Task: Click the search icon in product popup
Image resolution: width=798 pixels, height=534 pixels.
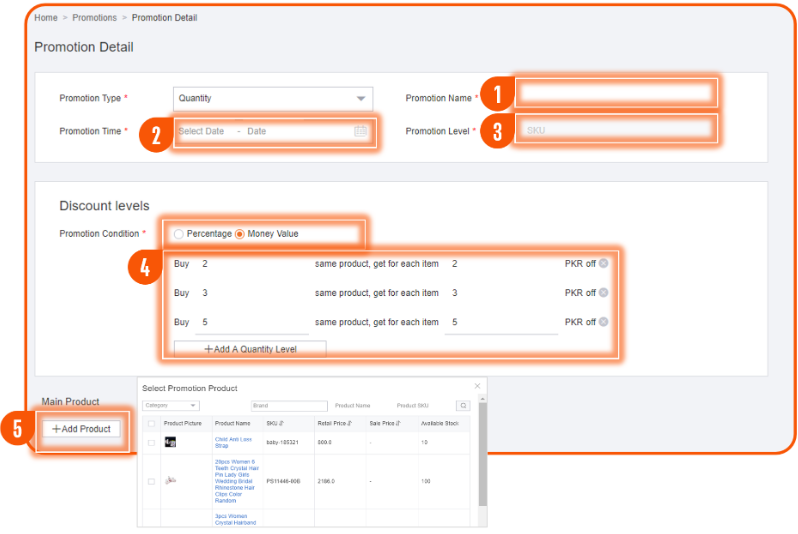Action: (x=463, y=406)
